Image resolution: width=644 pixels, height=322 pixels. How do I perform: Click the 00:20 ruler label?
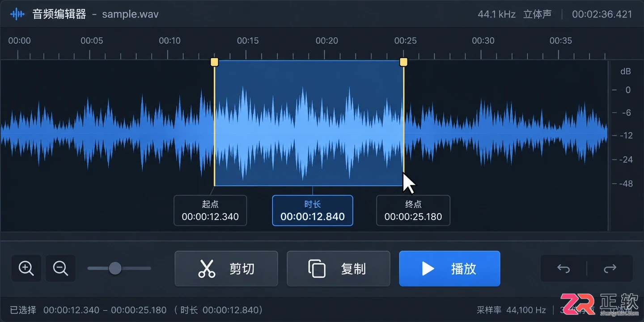[327, 41]
